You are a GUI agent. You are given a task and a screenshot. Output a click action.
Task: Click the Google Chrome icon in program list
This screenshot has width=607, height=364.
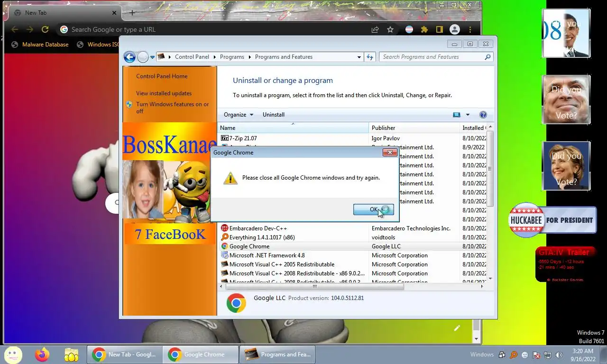[x=224, y=246]
